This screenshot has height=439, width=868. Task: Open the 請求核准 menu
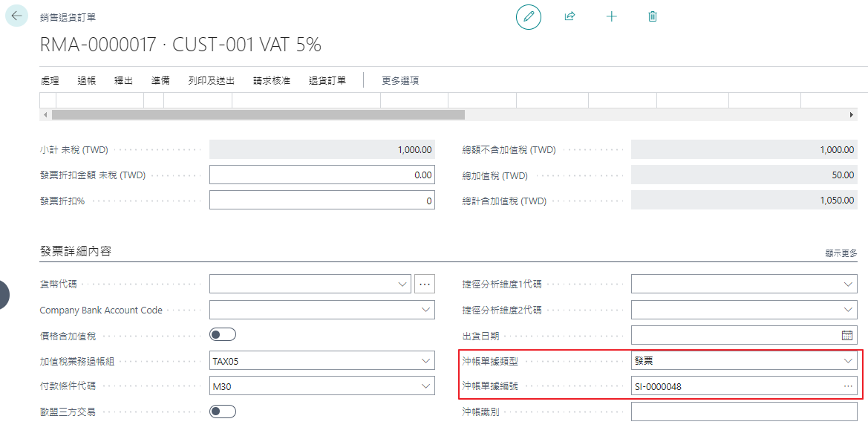[x=272, y=80]
